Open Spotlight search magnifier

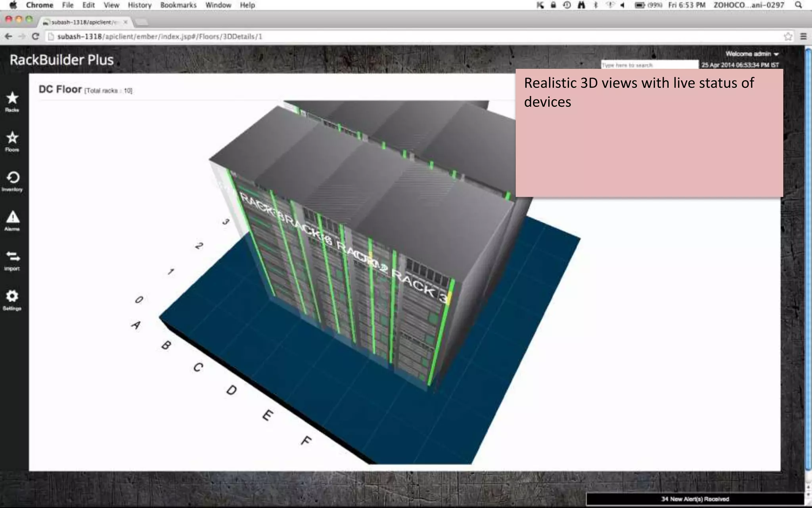(x=798, y=5)
